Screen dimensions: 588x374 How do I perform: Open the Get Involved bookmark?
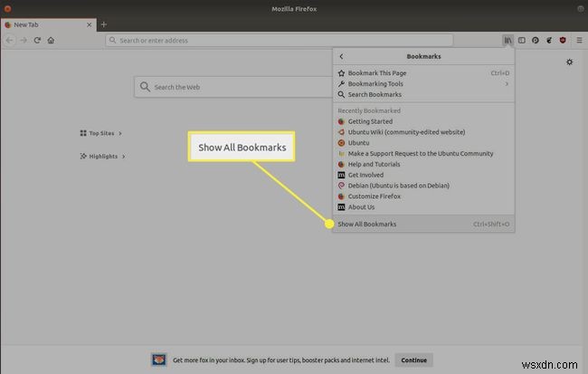coord(423,175)
